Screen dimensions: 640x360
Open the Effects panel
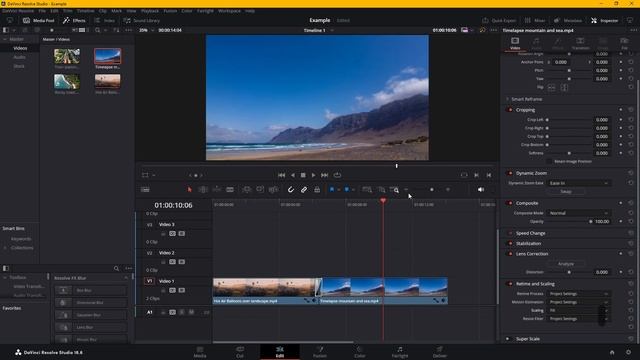[x=74, y=20]
